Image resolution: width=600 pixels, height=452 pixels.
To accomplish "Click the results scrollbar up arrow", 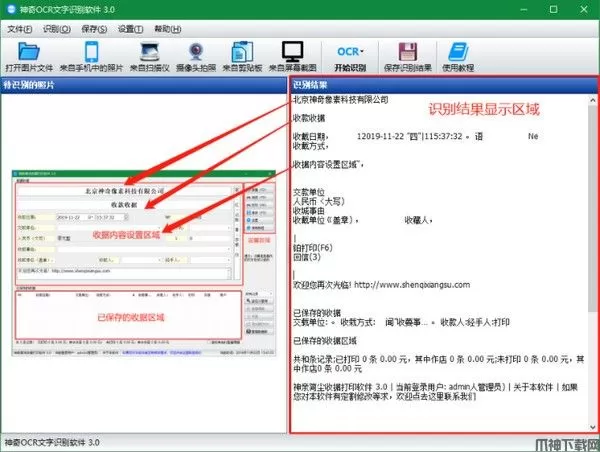I will [x=593, y=100].
